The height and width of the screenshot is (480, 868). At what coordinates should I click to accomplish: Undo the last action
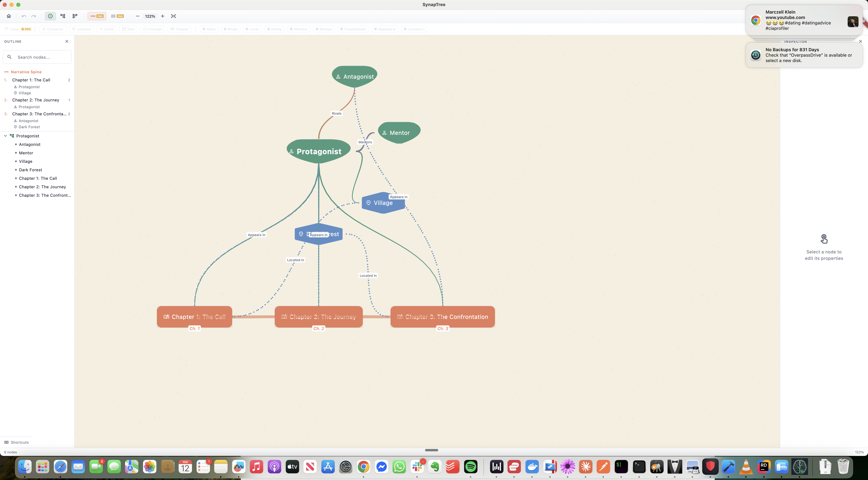tap(24, 16)
